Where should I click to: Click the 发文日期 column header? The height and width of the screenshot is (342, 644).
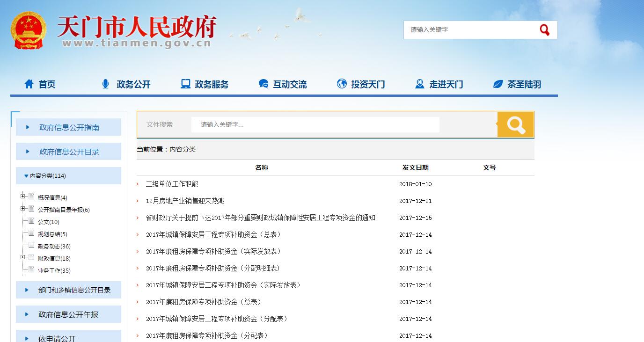coord(415,167)
